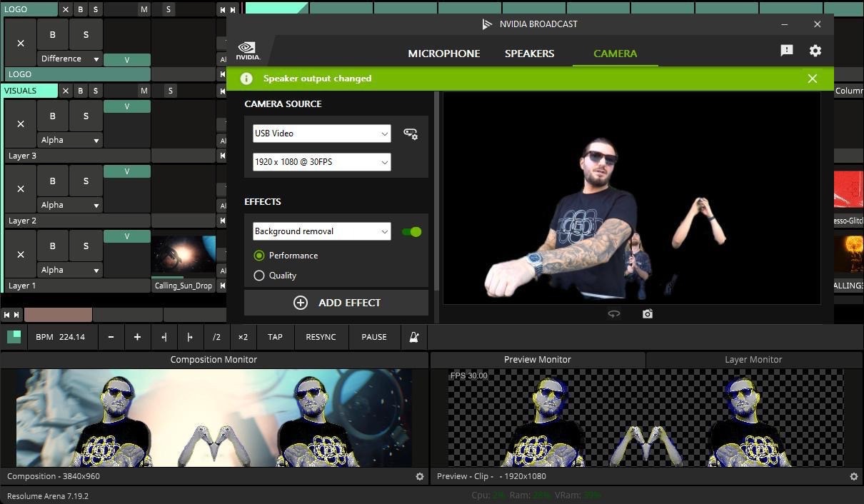Open the Background removal effect dropdown
864x504 pixels.
coord(321,231)
